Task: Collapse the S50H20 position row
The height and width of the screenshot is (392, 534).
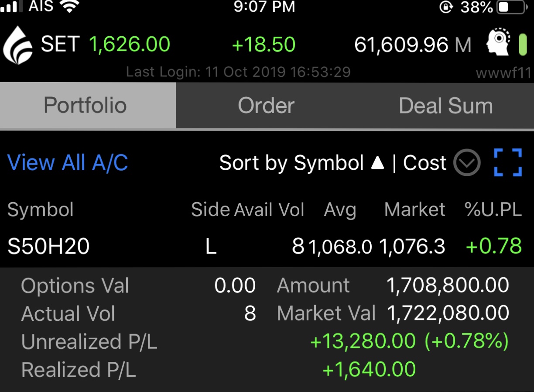Action: pyautogui.click(x=267, y=246)
